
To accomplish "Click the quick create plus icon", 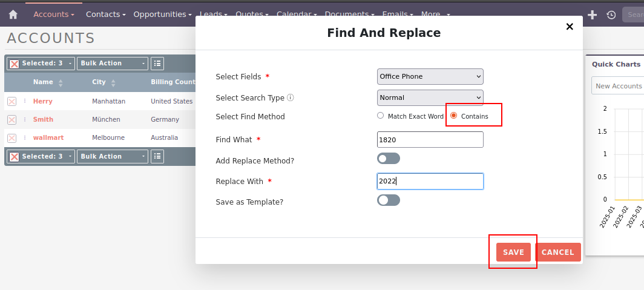I will click(x=593, y=15).
